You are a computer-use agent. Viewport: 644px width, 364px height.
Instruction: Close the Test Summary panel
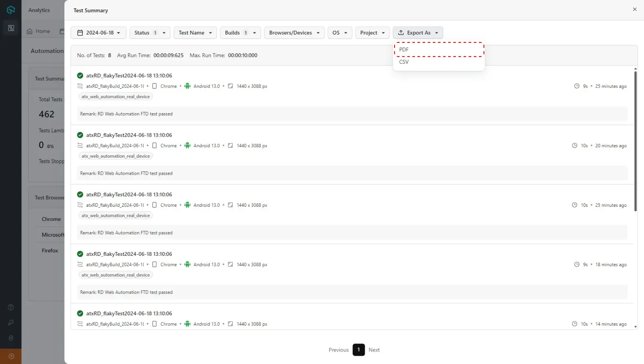coord(634,9)
